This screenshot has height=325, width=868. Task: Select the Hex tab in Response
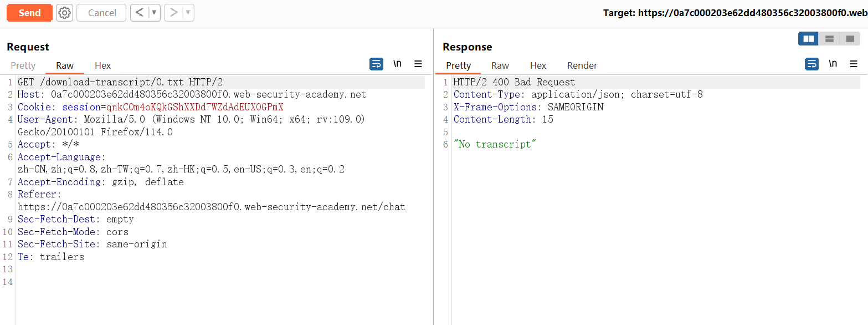coord(538,65)
